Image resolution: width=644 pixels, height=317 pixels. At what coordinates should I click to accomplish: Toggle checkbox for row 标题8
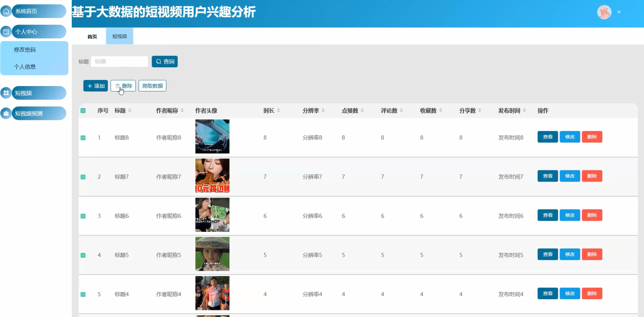pos(83,138)
